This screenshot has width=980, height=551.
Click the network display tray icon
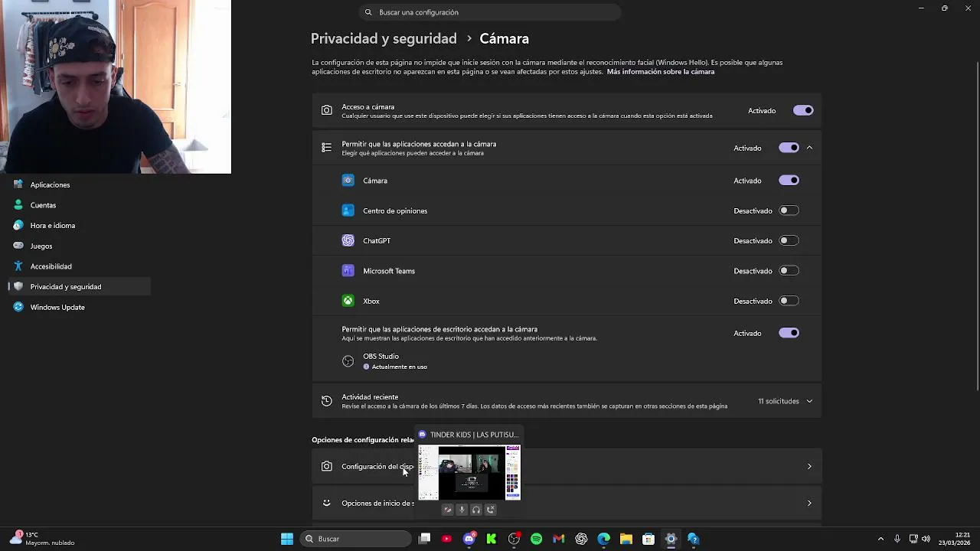click(x=913, y=539)
